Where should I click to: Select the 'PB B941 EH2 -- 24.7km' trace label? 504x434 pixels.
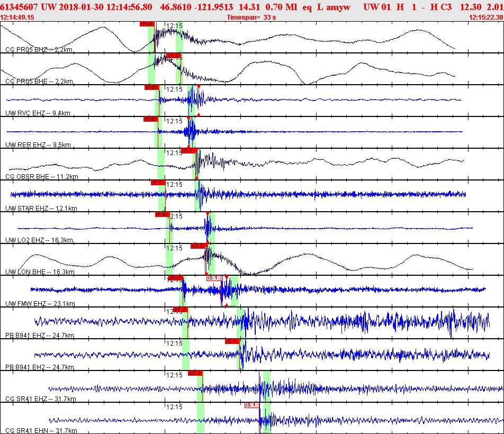(40, 367)
